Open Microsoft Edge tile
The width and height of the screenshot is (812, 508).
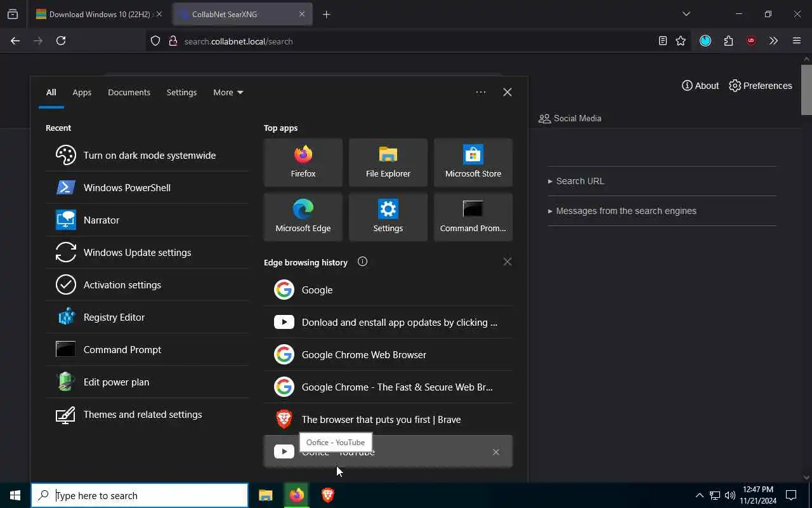tap(303, 217)
